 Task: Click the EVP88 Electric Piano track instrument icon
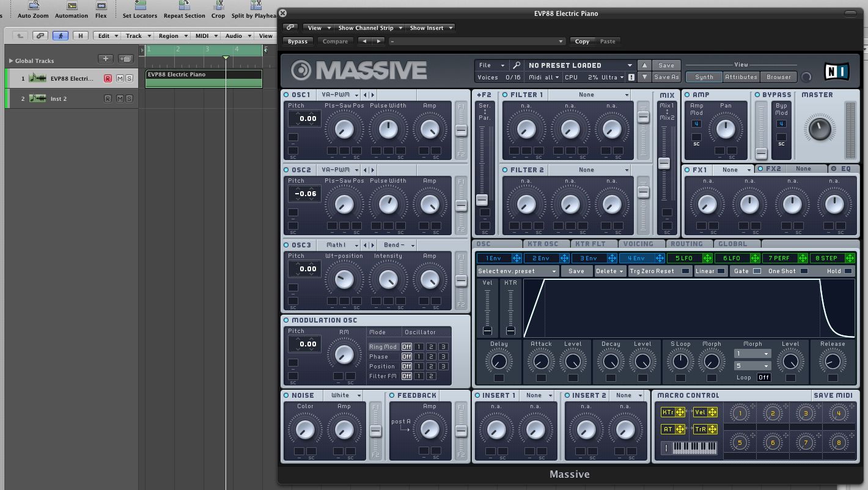click(38, 78)
